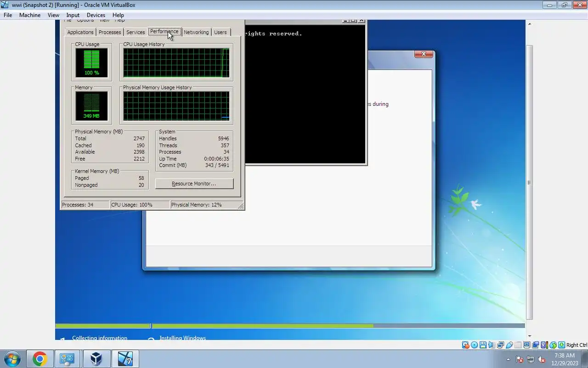
Task: Click the Commit (MB) value 343 / 5491
Action: pyautogui.click(x=217, y=165)
